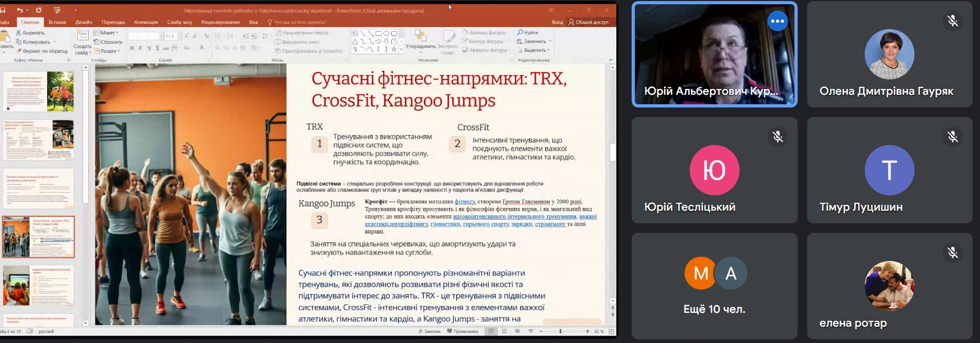Click the zoom slider in status bar
Viewport: 980px width, 343px height.
point(560,331)
